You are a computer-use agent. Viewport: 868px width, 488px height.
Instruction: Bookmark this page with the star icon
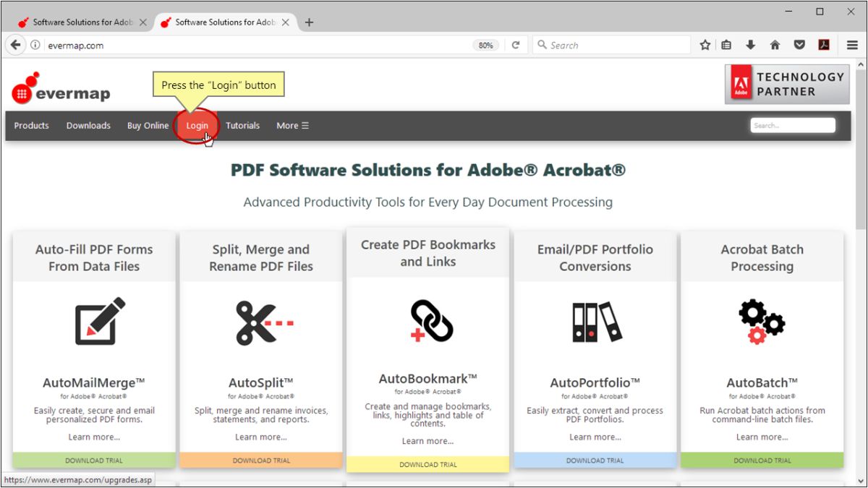coord(705,45)
